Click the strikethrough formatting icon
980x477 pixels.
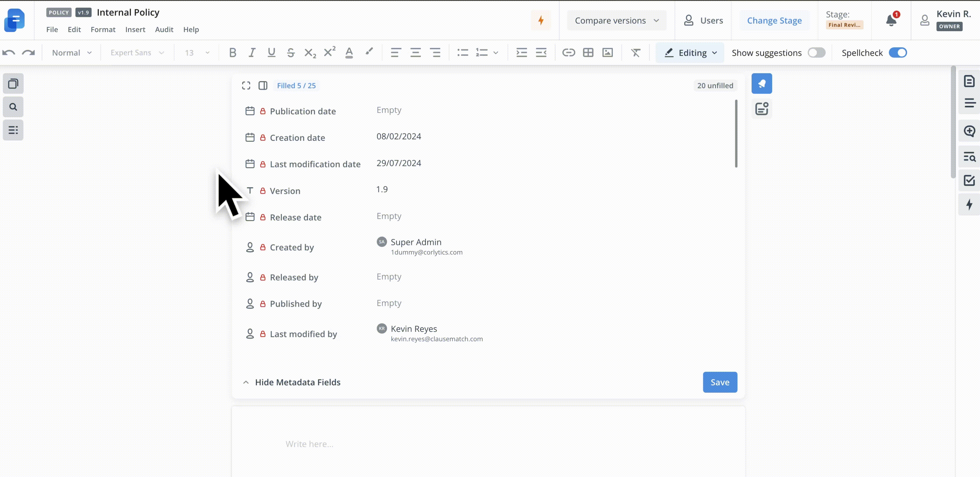[x=291, y=52]
